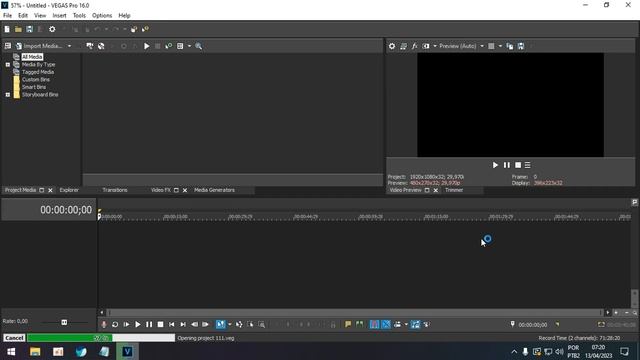
Task: Expand the Storyboard Bins node
Action: [8, 94]
